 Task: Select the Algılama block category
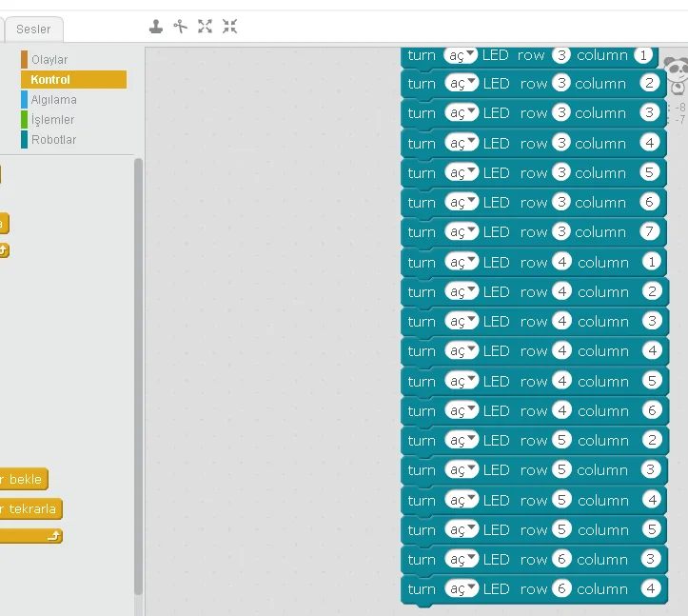tap(49, 100)
